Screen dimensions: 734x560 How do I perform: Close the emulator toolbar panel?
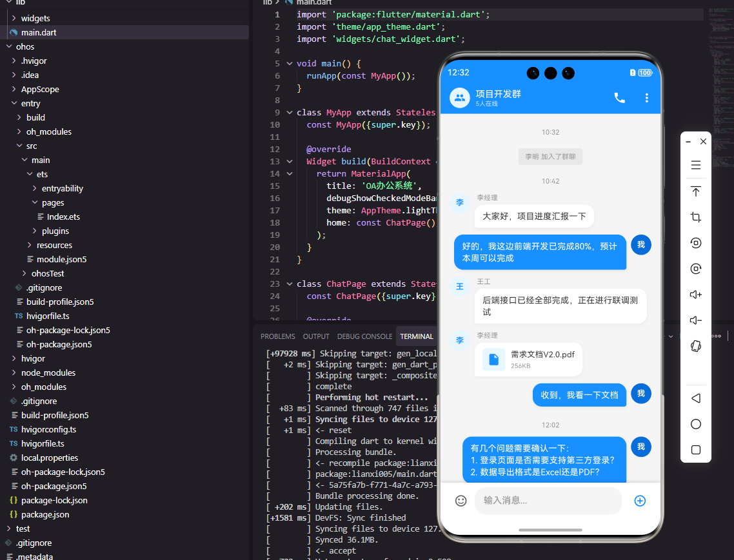point(703,141)
